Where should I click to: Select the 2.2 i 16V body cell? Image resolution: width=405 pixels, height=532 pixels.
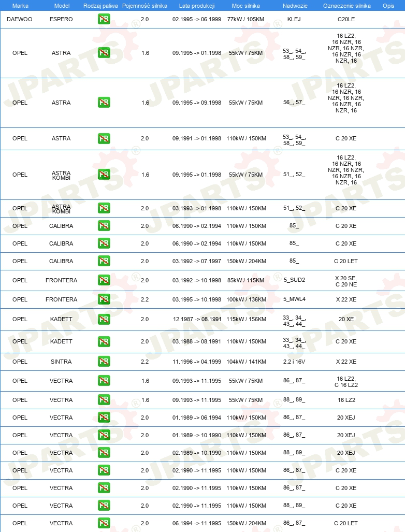pos(294,362)
